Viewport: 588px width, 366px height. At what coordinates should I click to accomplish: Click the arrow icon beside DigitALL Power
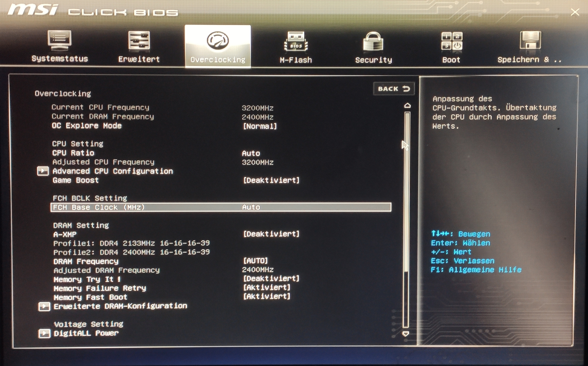click(44, 333)
